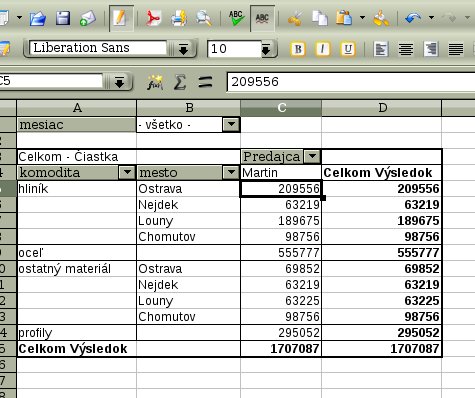The height and width of the screenshot is (398, 475).
Task: Expand the mesiac všetko filter dropdown
Action: [x=231, y=124]
